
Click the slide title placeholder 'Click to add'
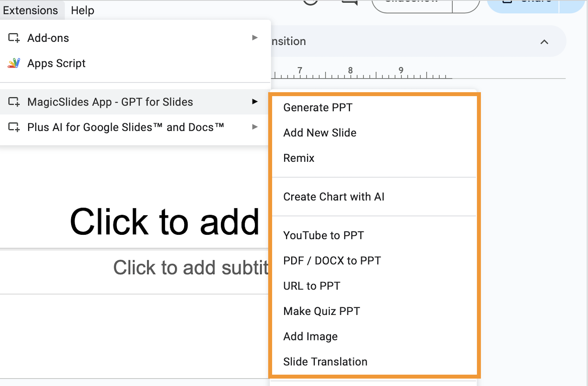coord(165,222)
